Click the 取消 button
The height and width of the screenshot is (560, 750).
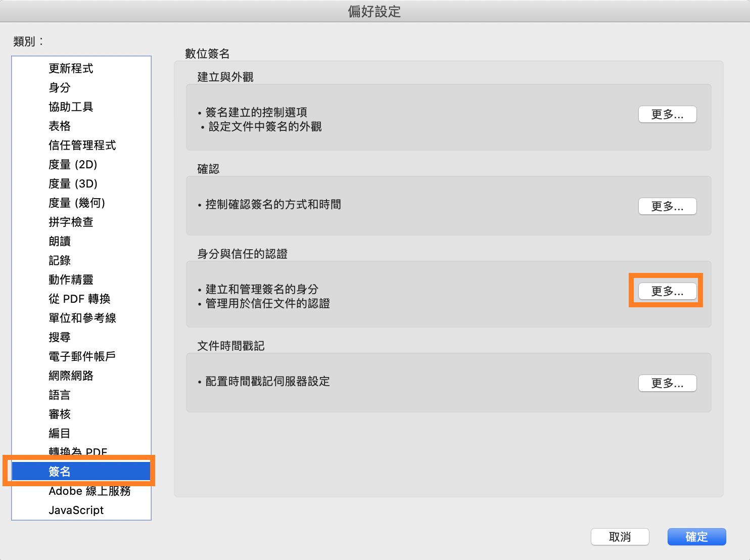pos(620,537)
